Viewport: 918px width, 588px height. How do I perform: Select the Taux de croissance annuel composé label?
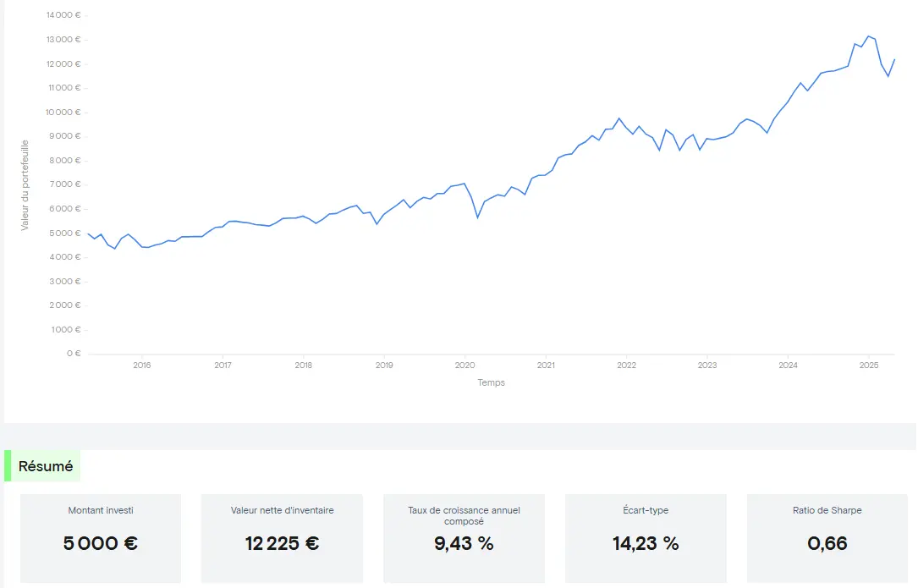point(464,515)
